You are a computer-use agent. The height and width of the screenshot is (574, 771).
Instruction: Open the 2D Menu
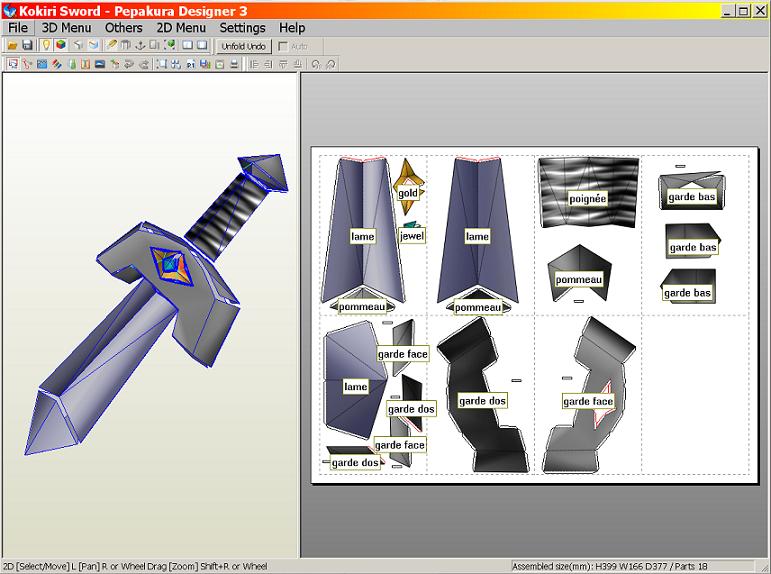[x=181, y=28]
